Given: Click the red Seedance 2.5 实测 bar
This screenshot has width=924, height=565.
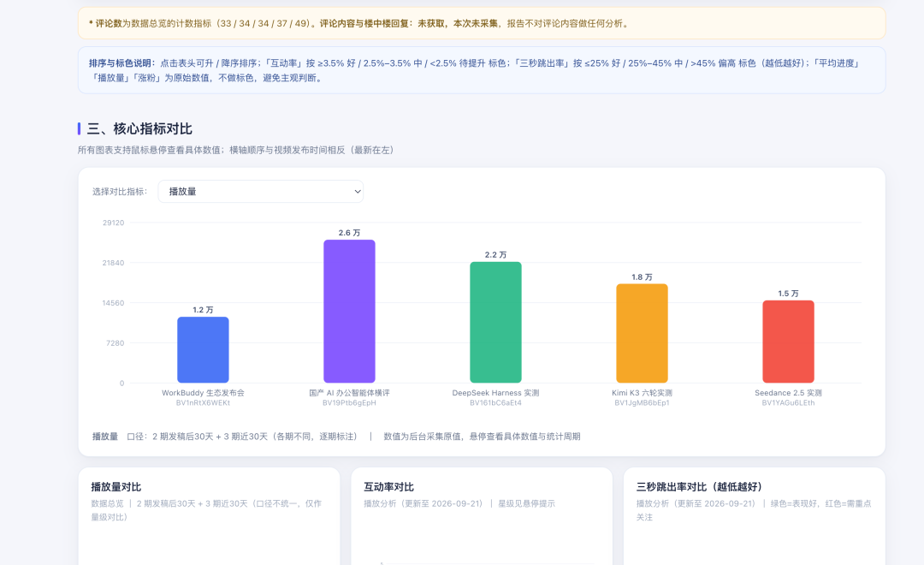Looking at the screenshot, I should (789, 342).
